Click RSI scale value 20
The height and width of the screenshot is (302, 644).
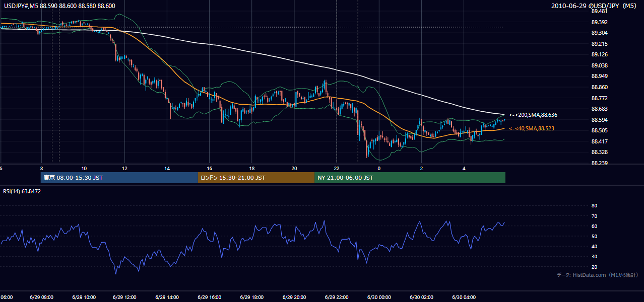coord(594,267)
